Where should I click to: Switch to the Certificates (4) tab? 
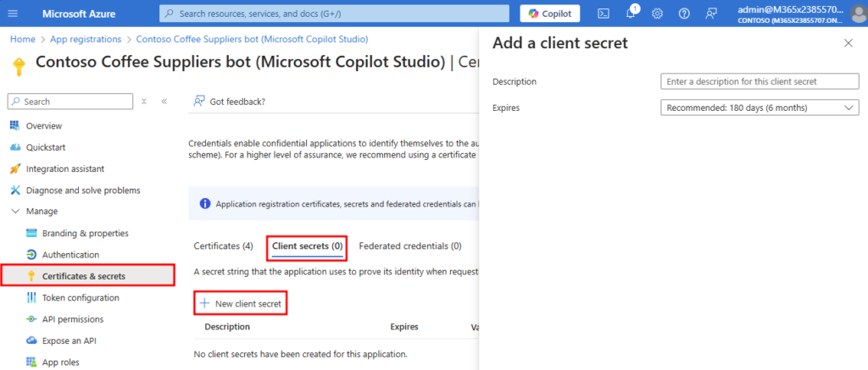point(223,246)
